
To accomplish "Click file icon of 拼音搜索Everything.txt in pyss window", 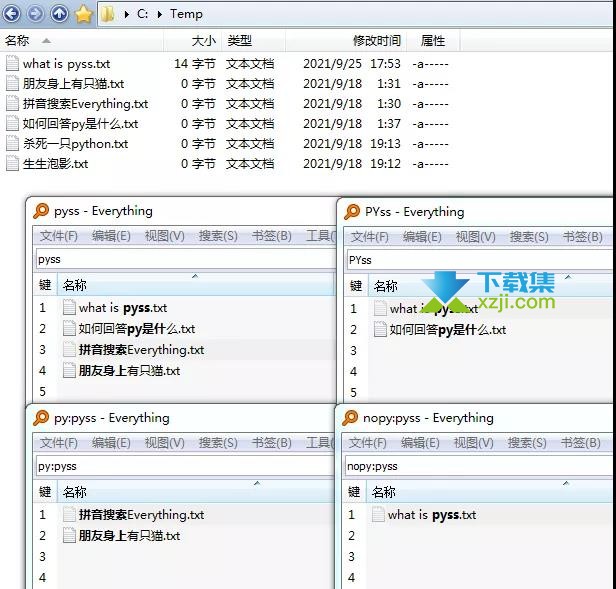I will pyautogui.click(x=69, y=350).
